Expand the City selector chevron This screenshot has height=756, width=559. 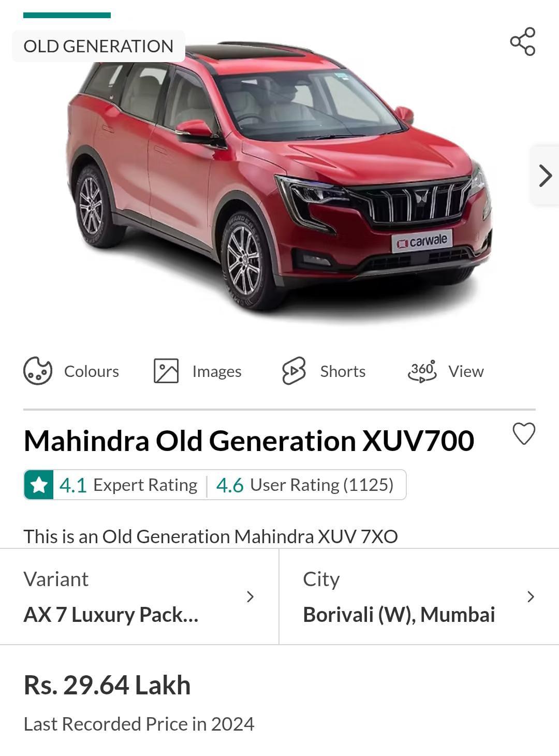pos(531,597)
